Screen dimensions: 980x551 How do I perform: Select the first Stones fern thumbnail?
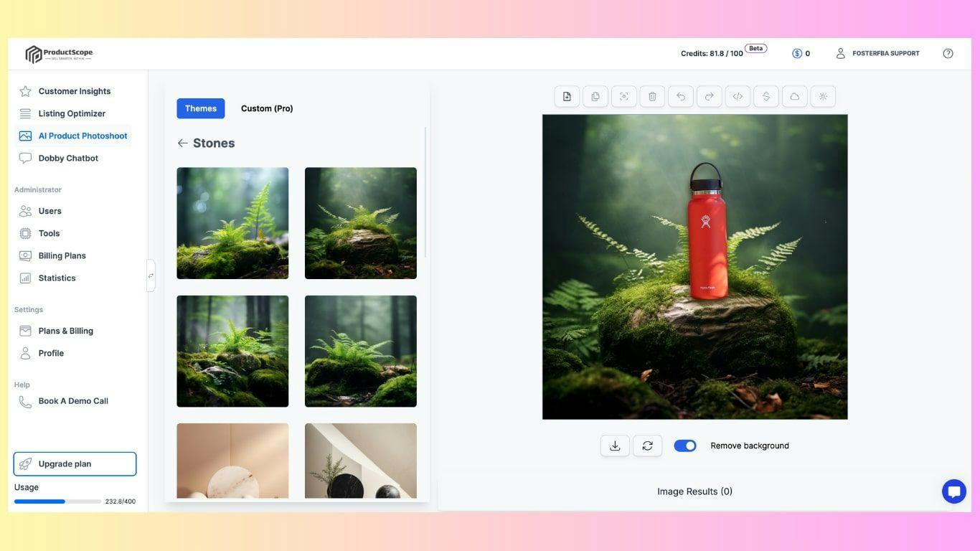coord(232,223)
